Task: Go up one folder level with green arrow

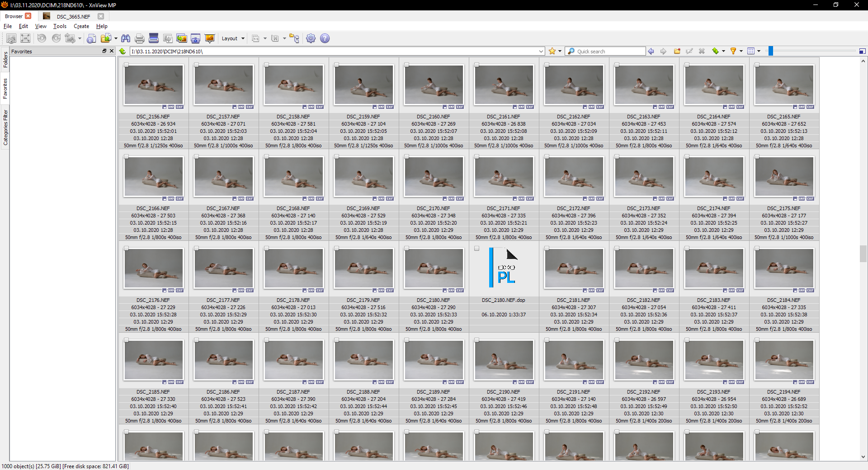Action: (x=123, y=51)
